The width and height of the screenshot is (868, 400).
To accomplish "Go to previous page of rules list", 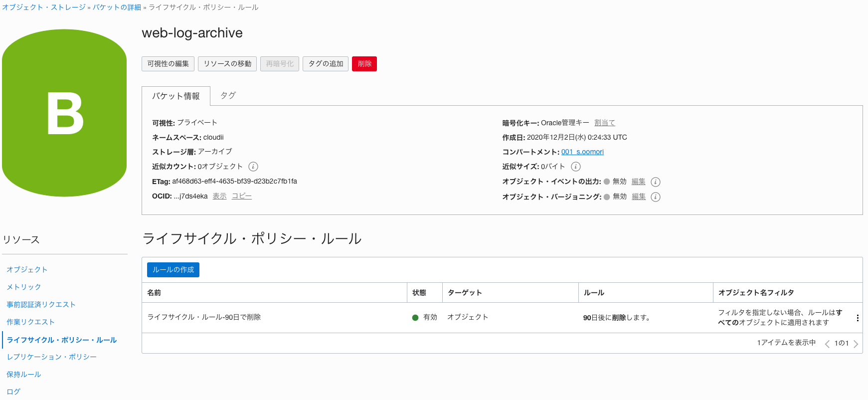I will [827, 344].
